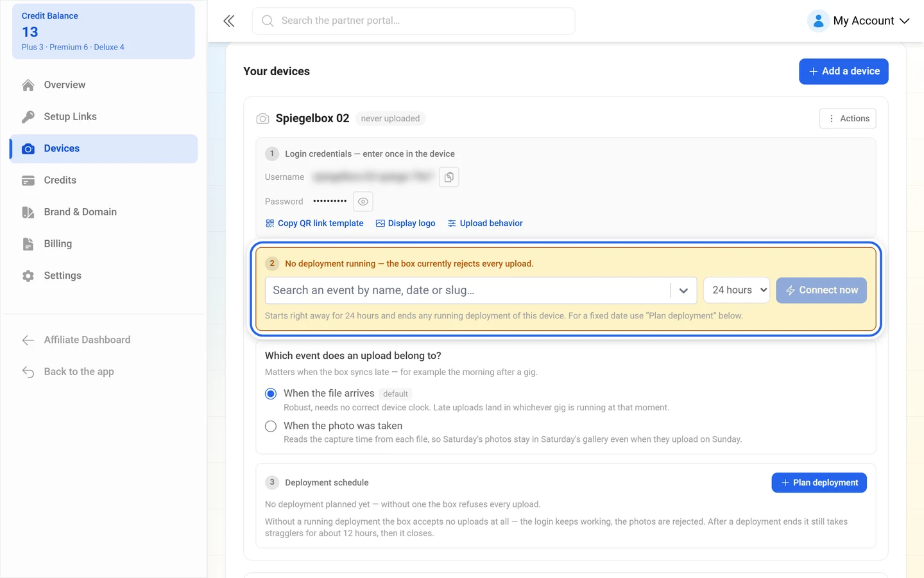This screenshot has height=578, width=924.
Task: Open the Actions menu for Spiegelbox 02
Action: [x=848, y=119]
